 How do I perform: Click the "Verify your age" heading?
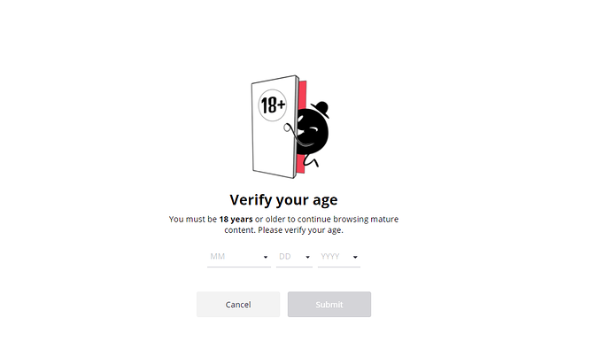283,199
